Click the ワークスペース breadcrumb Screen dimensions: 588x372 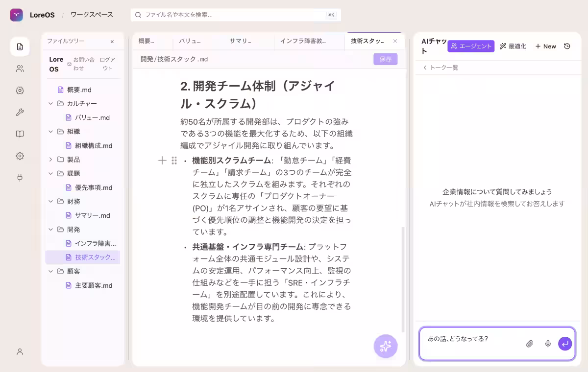92,15
